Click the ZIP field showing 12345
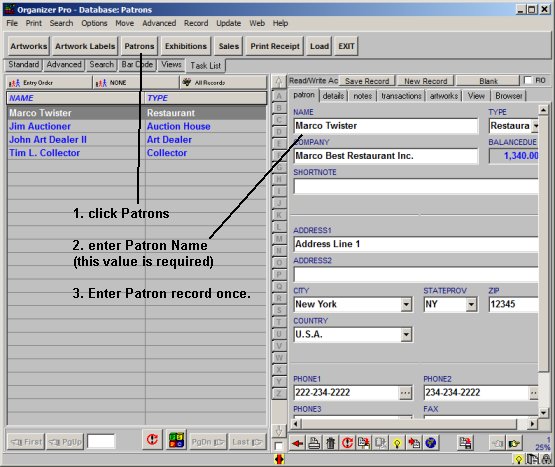The image size is (555, 467). (514, 304)
